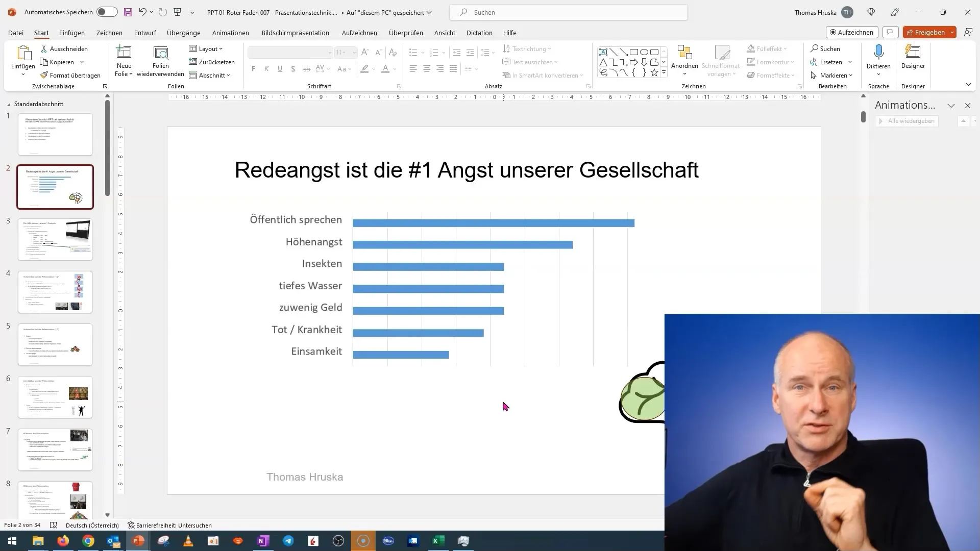Select the star shape in gallery

tap(654, 72)
